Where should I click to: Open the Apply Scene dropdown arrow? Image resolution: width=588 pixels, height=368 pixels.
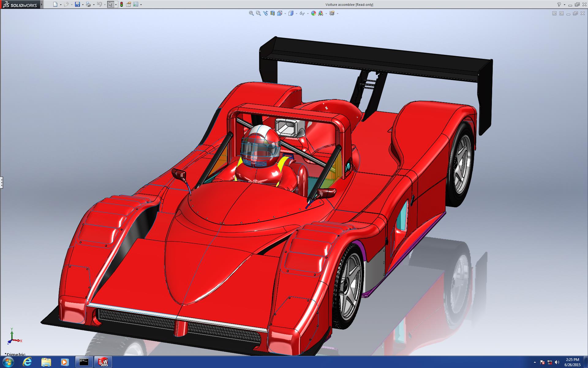326,13
